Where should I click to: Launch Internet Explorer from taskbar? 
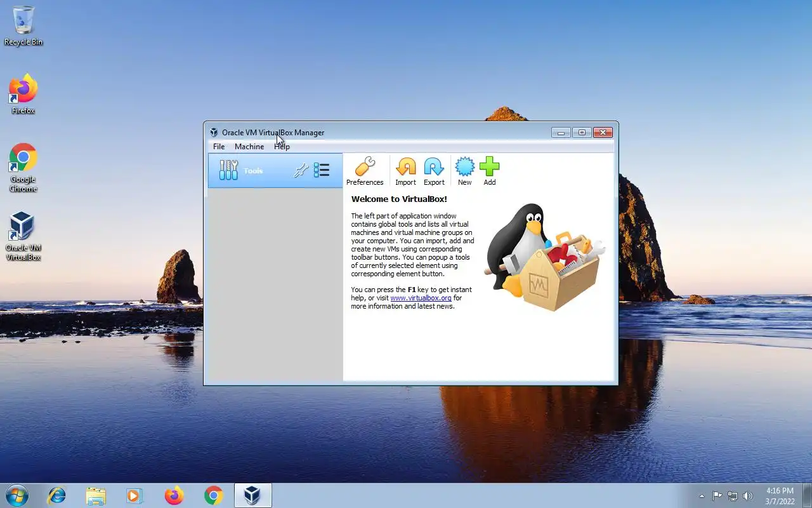pos(57,495)
